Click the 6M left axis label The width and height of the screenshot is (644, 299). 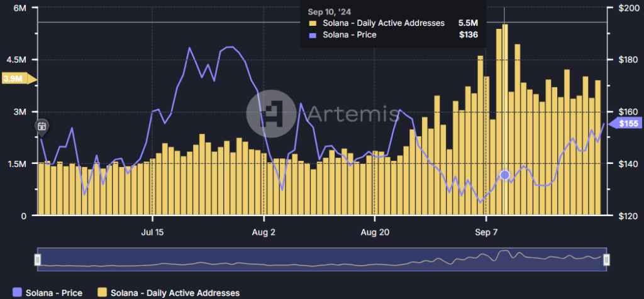coord(19,8)
